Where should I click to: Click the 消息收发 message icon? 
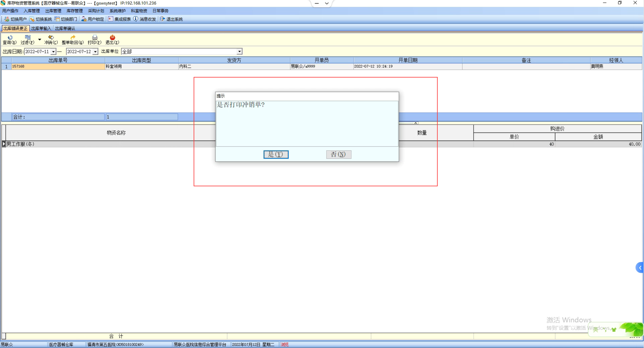click(x=136, y=19)
